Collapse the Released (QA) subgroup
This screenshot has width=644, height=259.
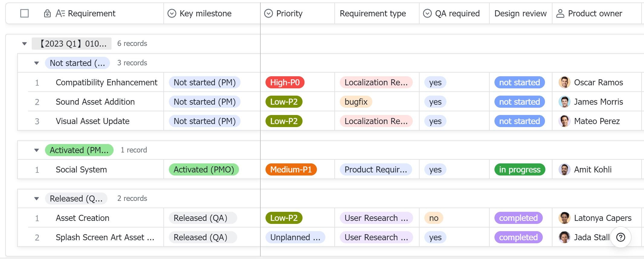pos(37,198)
